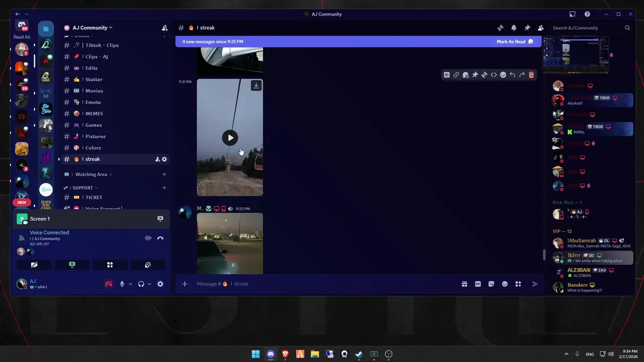Open the GIF picker
The image size is (644, 362).
[x=478, y=284]
